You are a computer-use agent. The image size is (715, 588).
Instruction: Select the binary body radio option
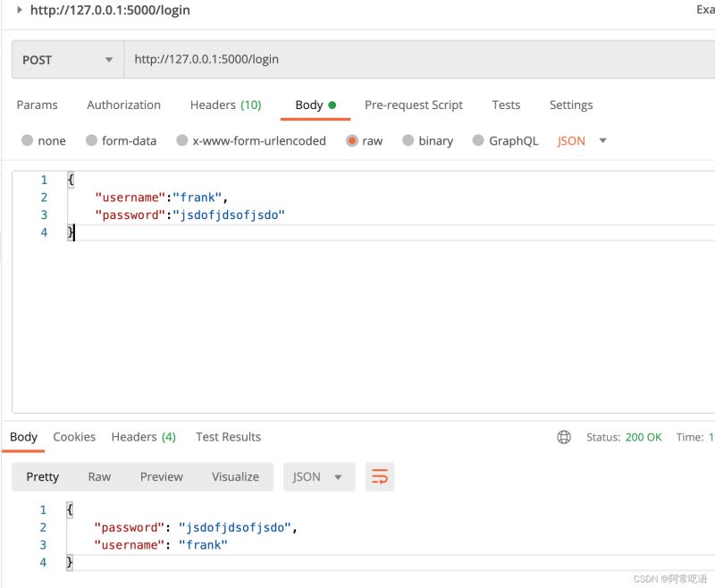tap(408, 140)
